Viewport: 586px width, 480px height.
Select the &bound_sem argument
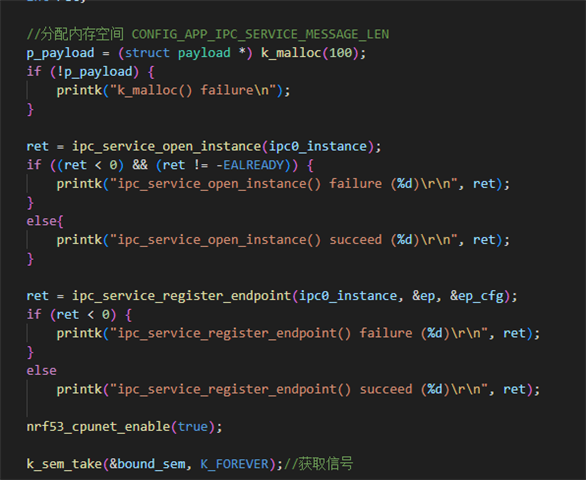(147, 464)
